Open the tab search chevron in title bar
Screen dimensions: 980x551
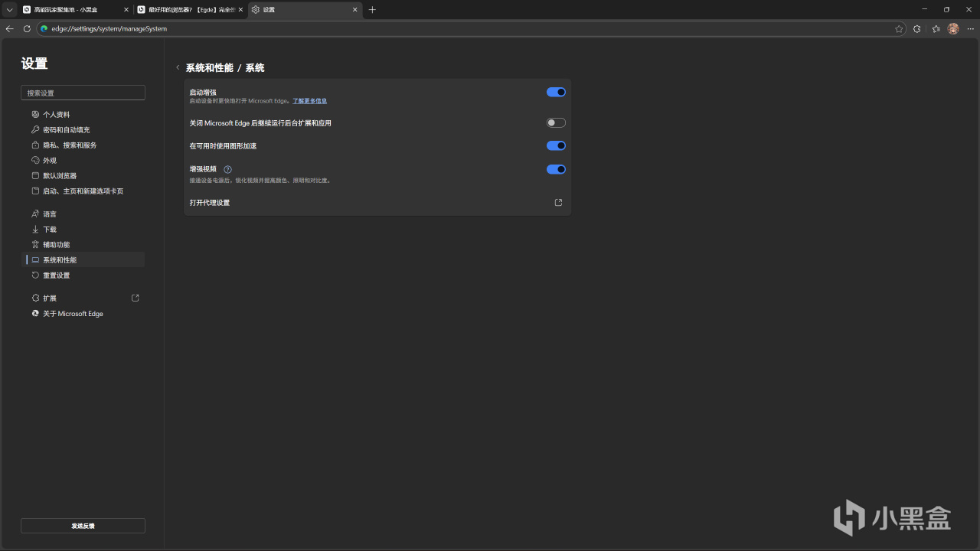tap(9, 10)
